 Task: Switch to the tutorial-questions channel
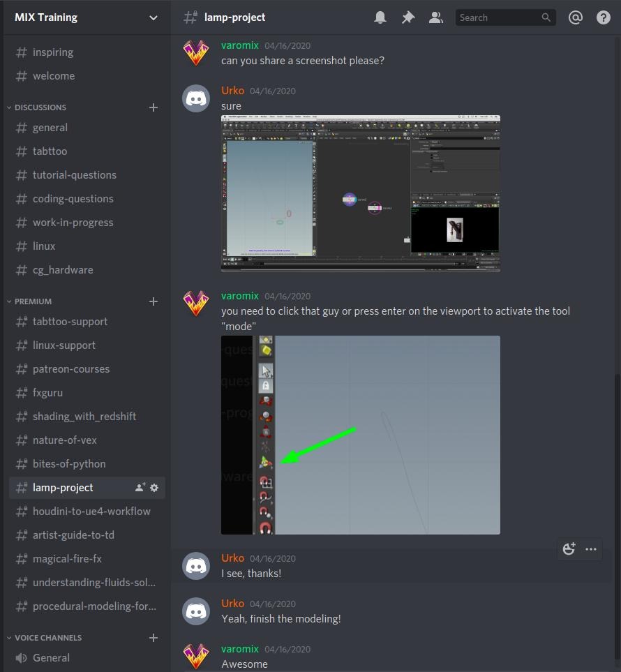point(74,175)
